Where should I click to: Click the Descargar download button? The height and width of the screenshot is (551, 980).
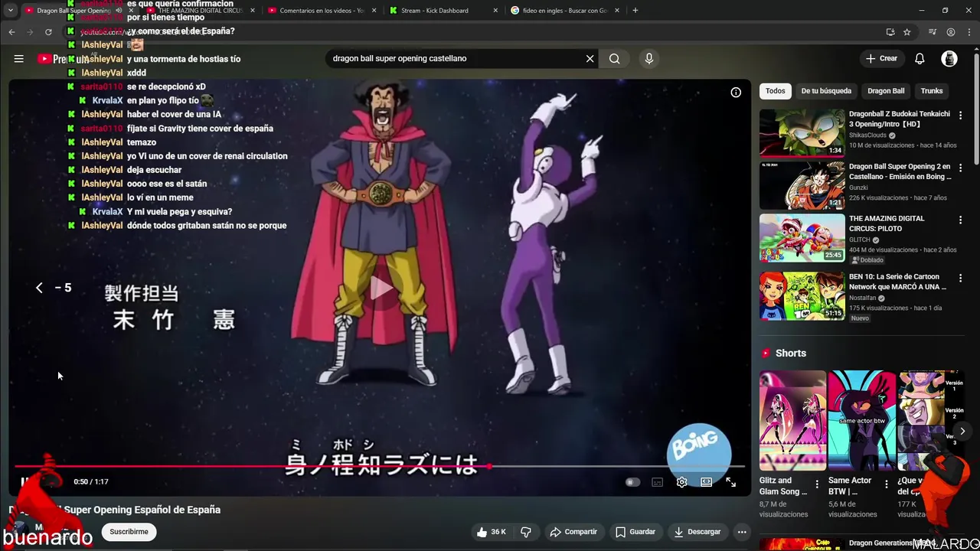tap(697, 532)
